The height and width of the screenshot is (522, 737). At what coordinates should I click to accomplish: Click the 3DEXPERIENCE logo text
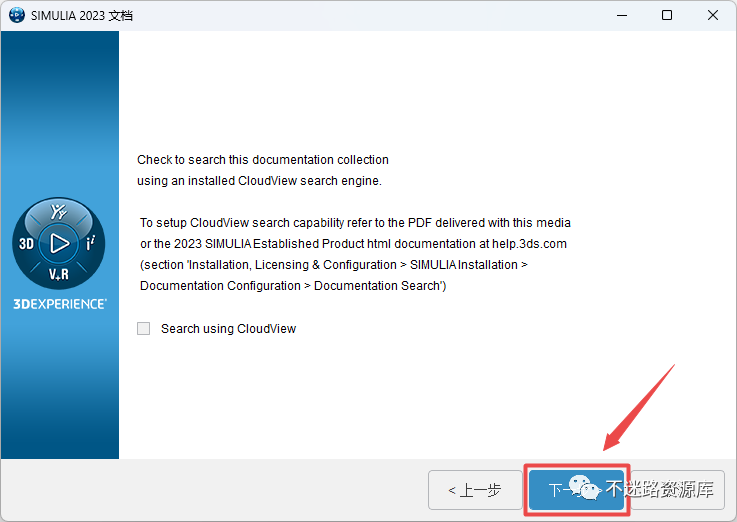coord(60,304)
